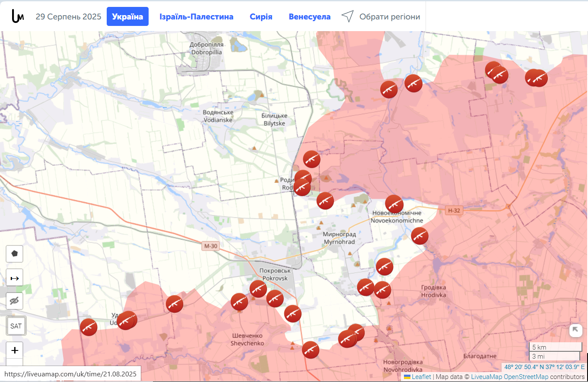Open the 29 Серпень 2025 date picker

tap(68, 17)
